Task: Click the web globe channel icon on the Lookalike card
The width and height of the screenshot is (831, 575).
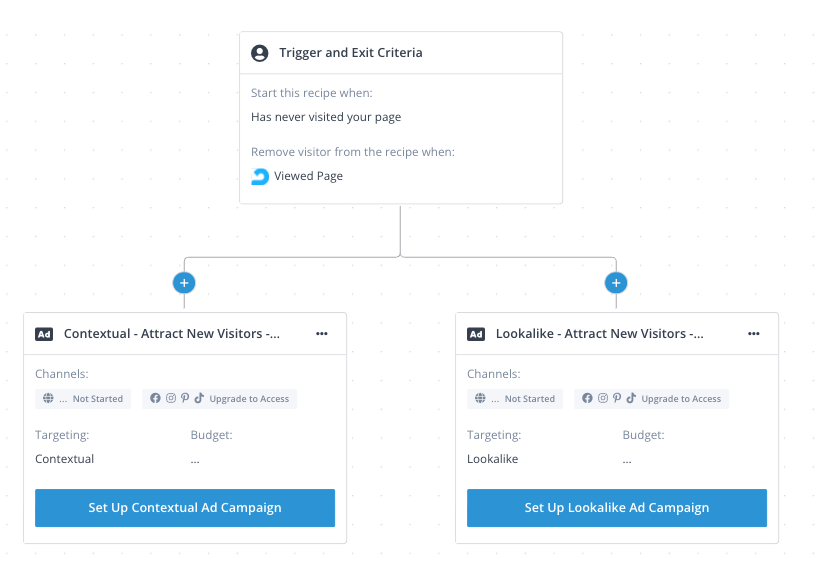Action: click(480, 398)
